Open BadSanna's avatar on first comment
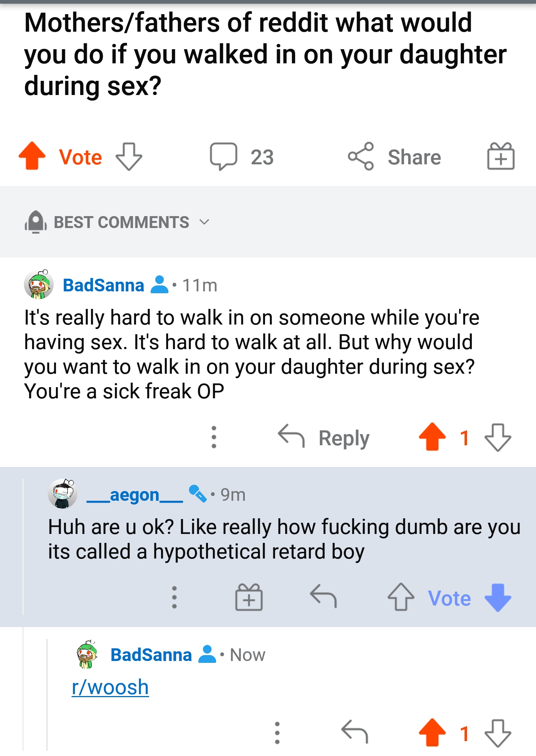Screen dimensions: 536x756 point(39,285)
